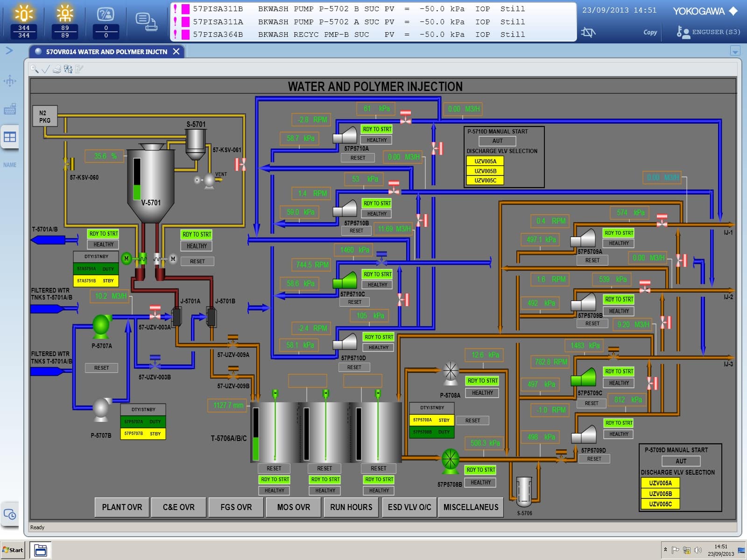
Task: Select yellow UZV005A discharge valve under P-5710D
Action: 485,161
